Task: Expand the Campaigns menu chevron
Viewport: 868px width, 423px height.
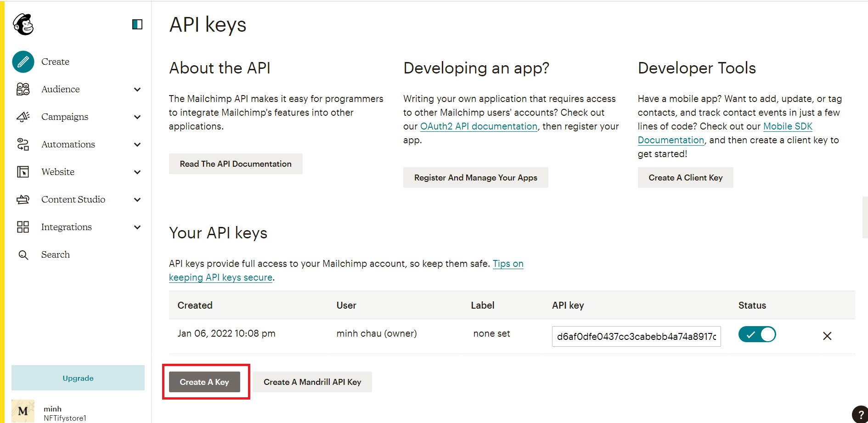Action: tap(137, 117)
